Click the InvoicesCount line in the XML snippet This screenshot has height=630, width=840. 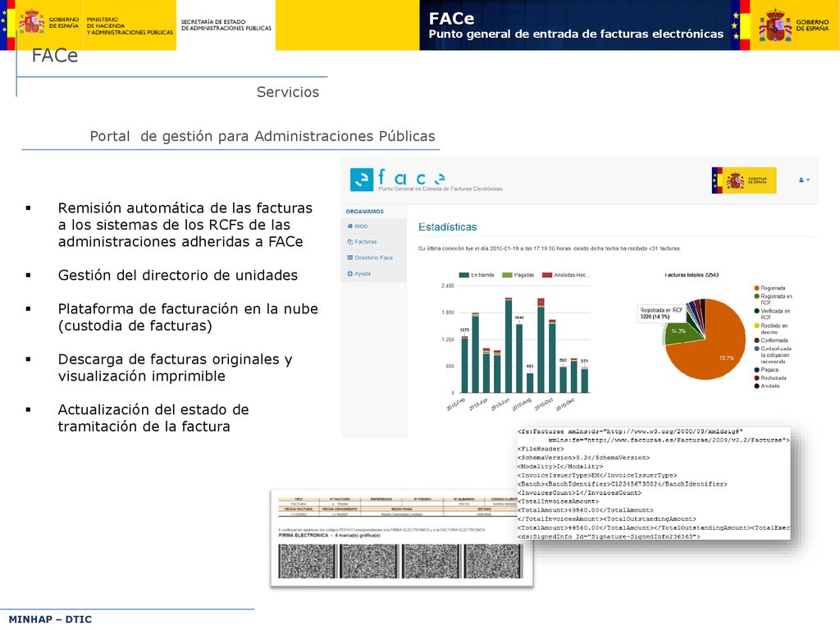(579, 493)
